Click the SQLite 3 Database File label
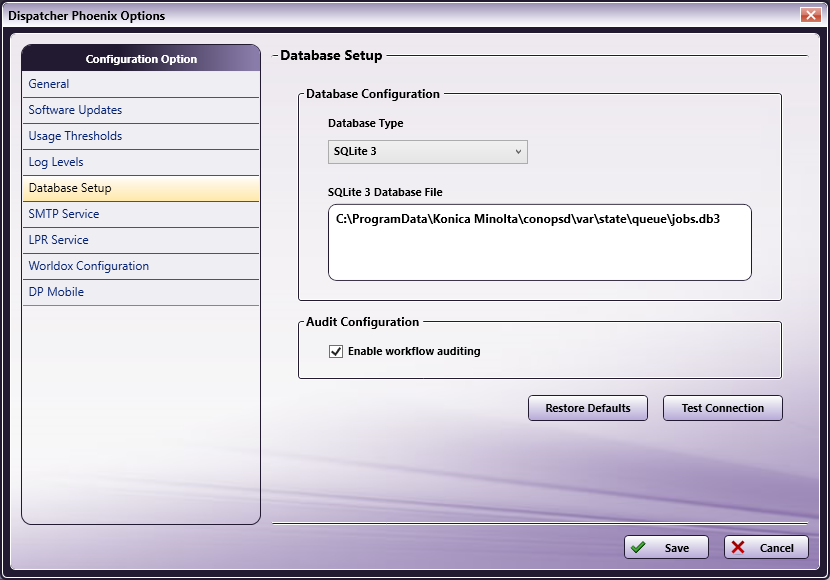 point(385,192)
